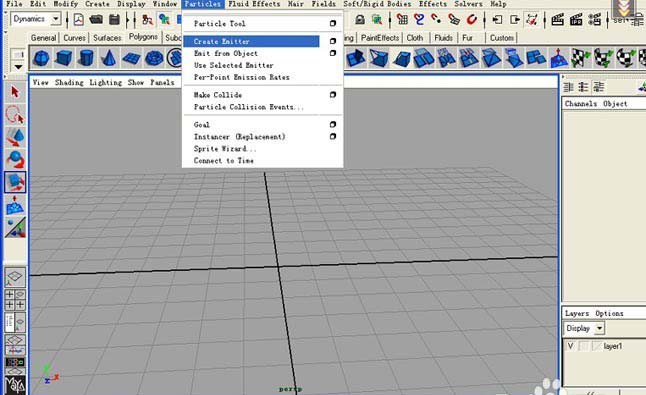This screenshot has width=646, height=395.
Task: Click the Output connections icon
Action: point(515,19)
